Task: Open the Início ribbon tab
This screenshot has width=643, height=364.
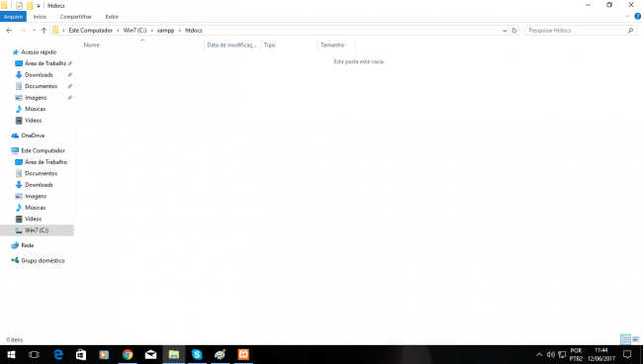Action: pyautogui.click(x=40, y=17)
